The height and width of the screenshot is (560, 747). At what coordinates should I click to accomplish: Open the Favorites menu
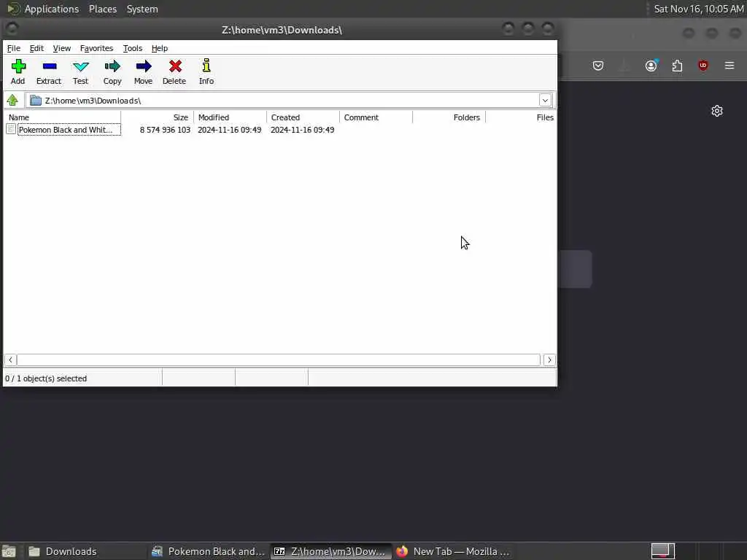pyautogui.click(x=97, y=48)
